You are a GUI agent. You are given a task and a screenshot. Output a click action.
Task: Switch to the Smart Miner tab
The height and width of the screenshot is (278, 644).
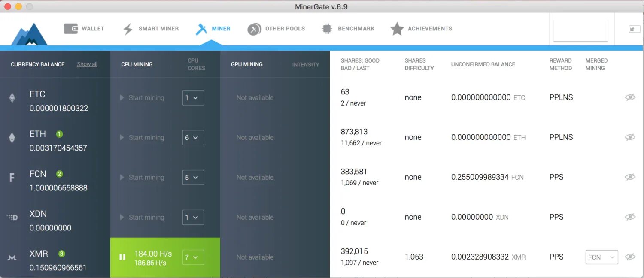151,29
